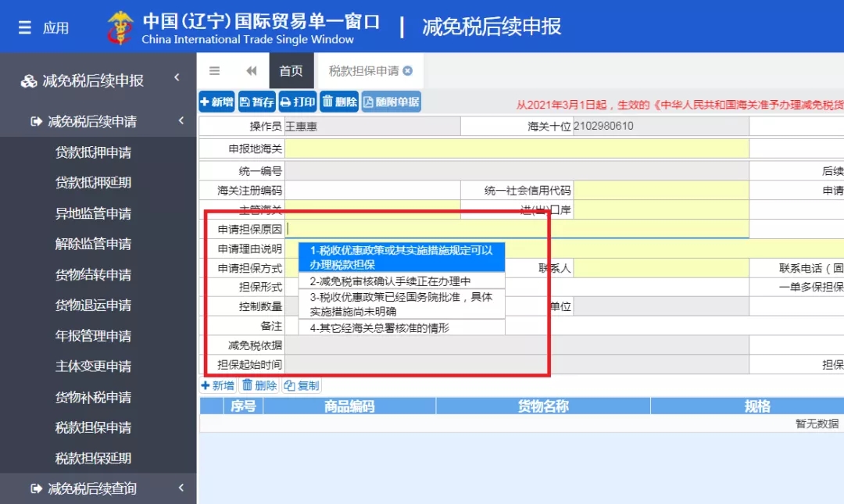Click the sidebar collapse hamburger icon

click(214, 71)
